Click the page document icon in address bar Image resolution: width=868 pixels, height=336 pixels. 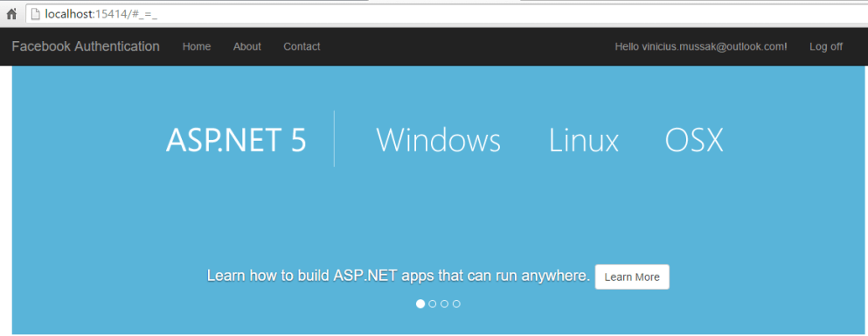coord(36,14)
